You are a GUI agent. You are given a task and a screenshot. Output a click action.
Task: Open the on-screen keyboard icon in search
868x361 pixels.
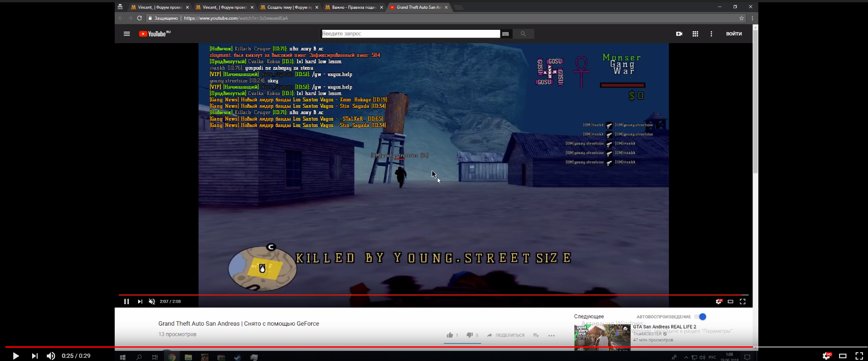coord(506,33)
